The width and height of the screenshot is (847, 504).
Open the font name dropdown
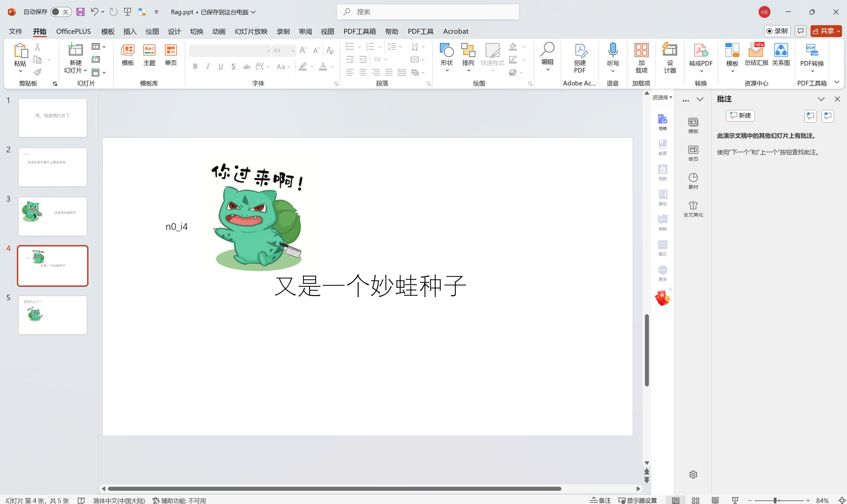[268, 51]
